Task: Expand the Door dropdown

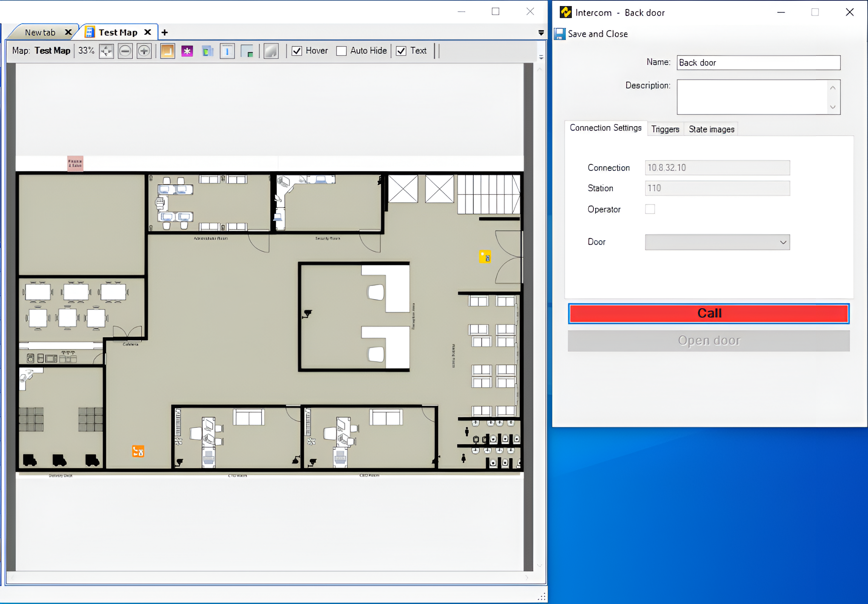Action: pyautogui.click(x=783, y=242)
